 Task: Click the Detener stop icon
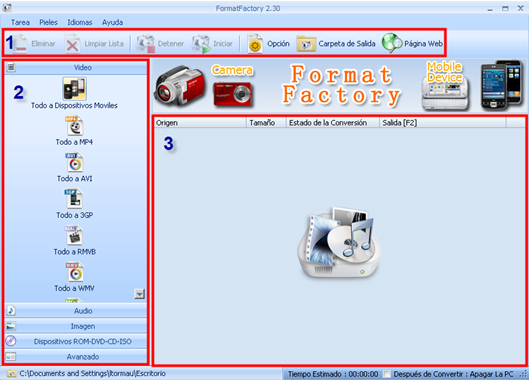pos(146,44)
